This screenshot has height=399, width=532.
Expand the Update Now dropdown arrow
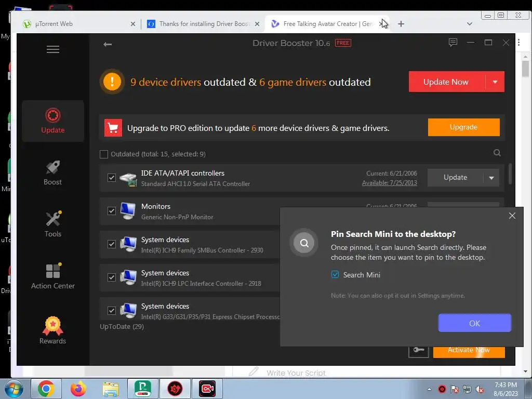pyautogui.click(x=495, y=82)
